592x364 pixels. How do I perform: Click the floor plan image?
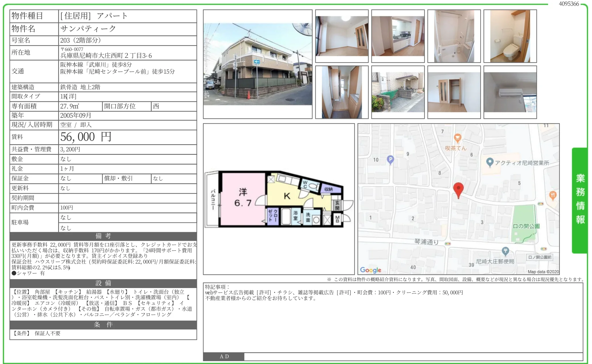(278, 199)
